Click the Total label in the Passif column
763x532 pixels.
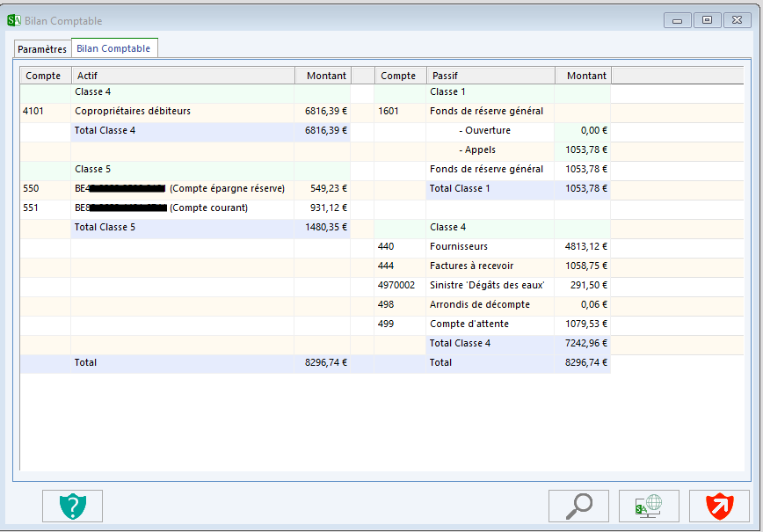point(441,362)
